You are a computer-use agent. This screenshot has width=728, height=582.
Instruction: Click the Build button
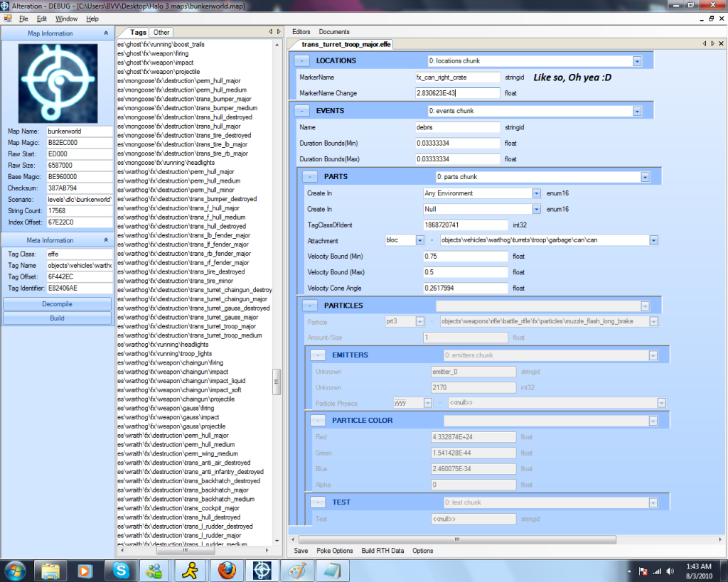point(57,318)
